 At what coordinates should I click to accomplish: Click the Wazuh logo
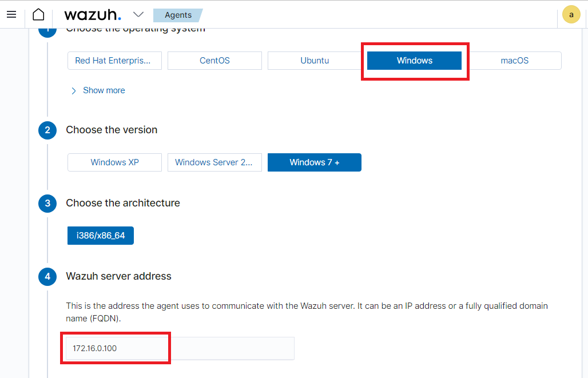[x=93, y=15]
